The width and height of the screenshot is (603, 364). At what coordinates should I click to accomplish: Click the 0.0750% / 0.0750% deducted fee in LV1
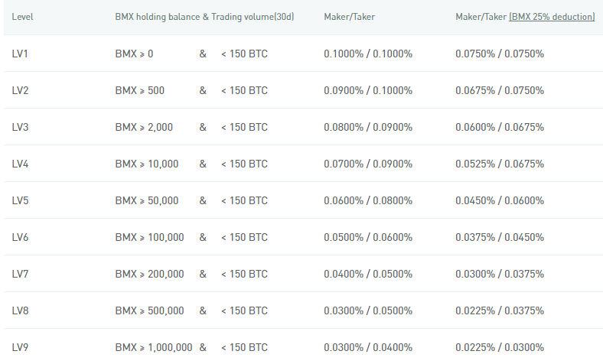(500, 54)
